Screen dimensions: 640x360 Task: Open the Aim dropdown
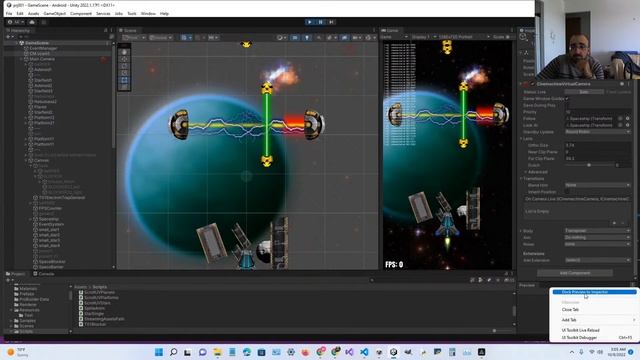pos(597,237)
